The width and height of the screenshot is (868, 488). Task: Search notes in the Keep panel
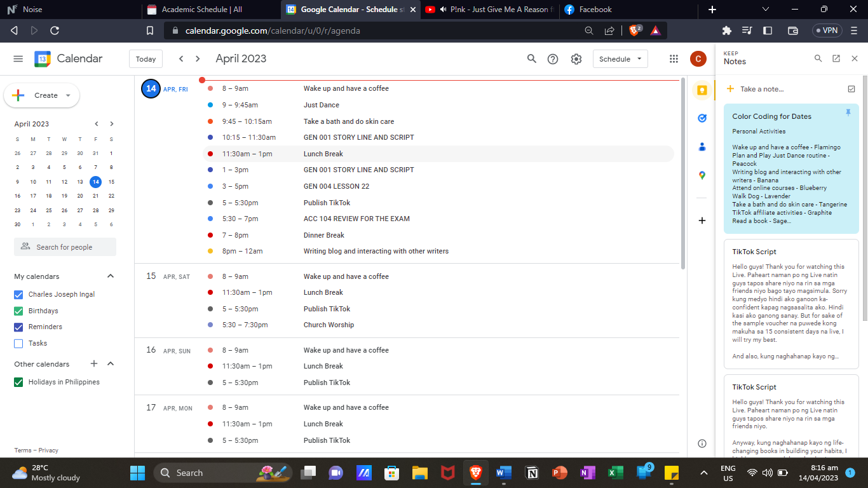[x=818, y=58]
